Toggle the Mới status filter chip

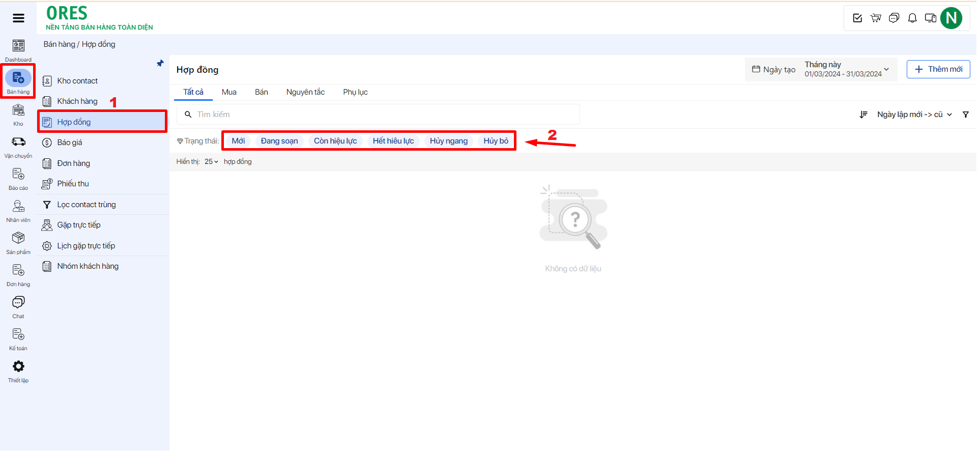pyautogui.click(x=238, y=141)
